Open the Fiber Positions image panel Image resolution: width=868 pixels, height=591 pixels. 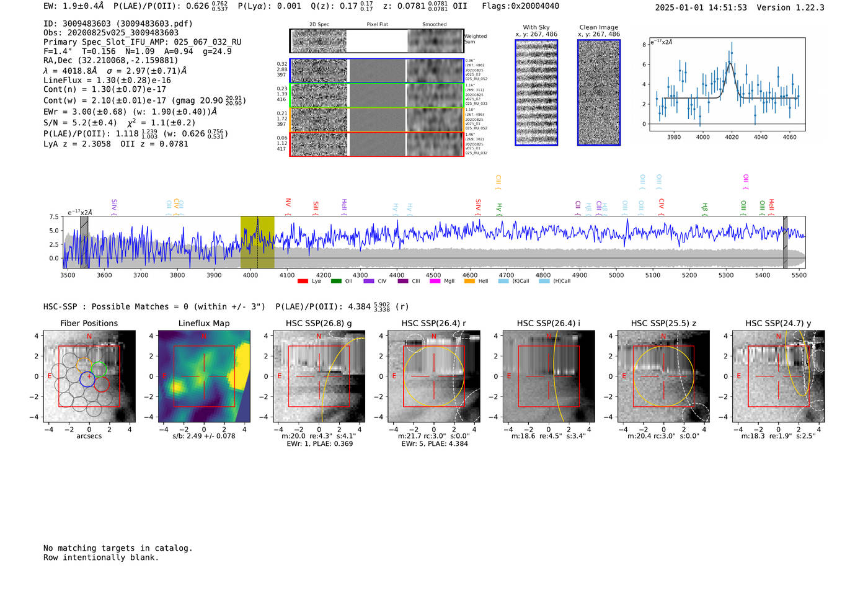[x=89, y=376]
